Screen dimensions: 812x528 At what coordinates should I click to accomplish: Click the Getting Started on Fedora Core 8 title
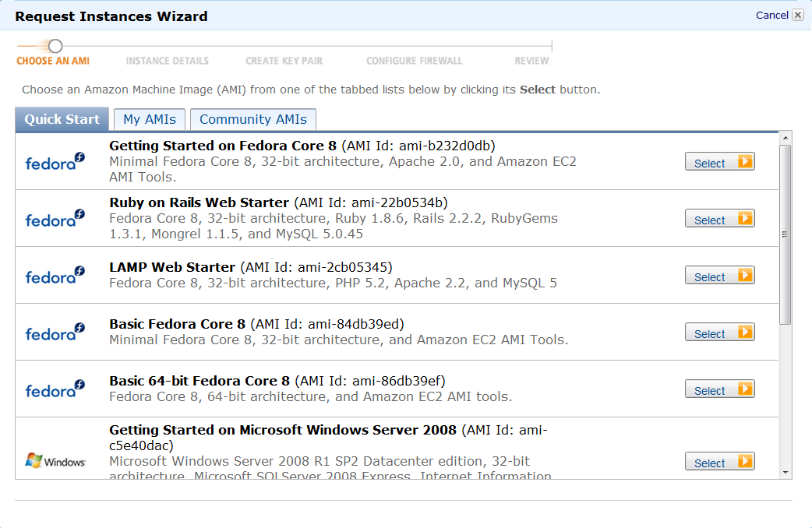point(223,146)
